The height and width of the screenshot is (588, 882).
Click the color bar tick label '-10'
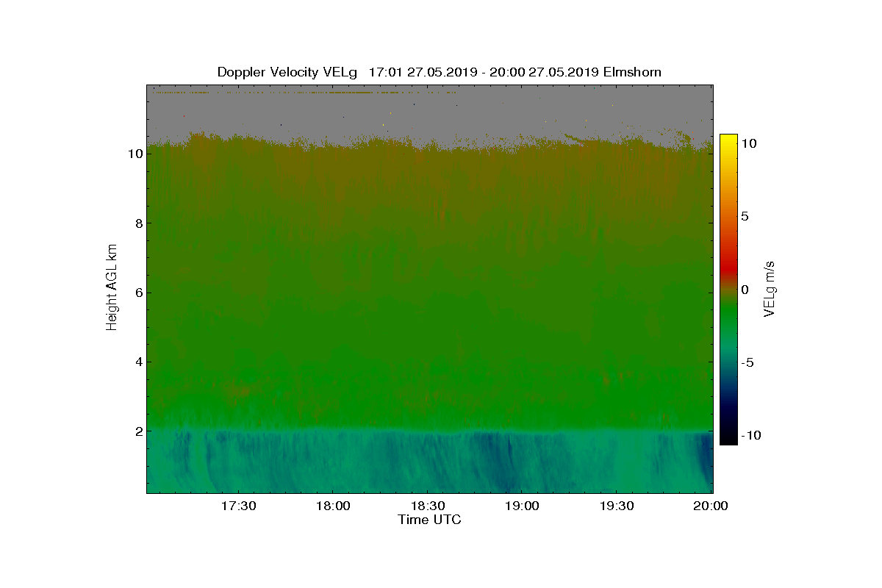(x=751, y=435)
